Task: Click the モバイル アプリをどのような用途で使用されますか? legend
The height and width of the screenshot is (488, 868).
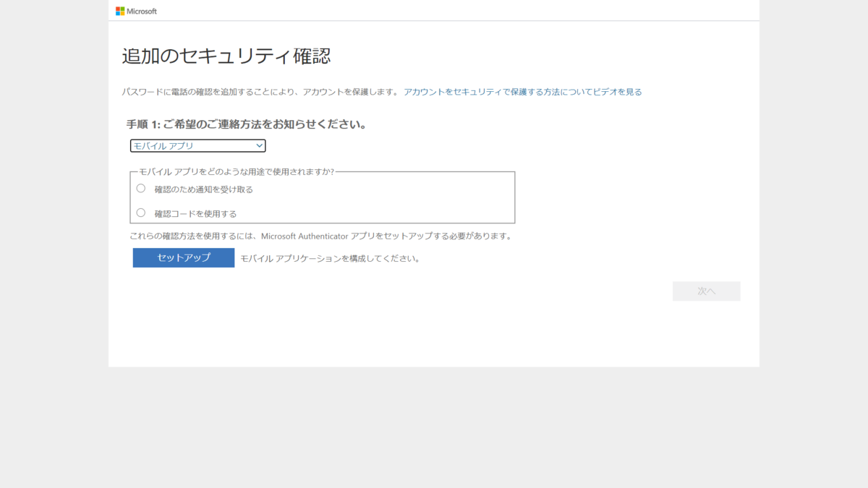Action: coord(237,171)
